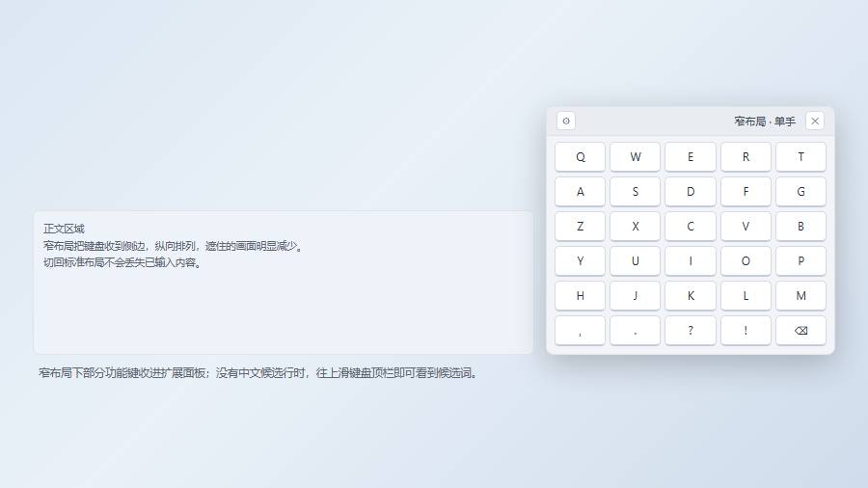This screenshot has height=488, width=868.
Task: Tap the C key
Action: pos(691,227)
